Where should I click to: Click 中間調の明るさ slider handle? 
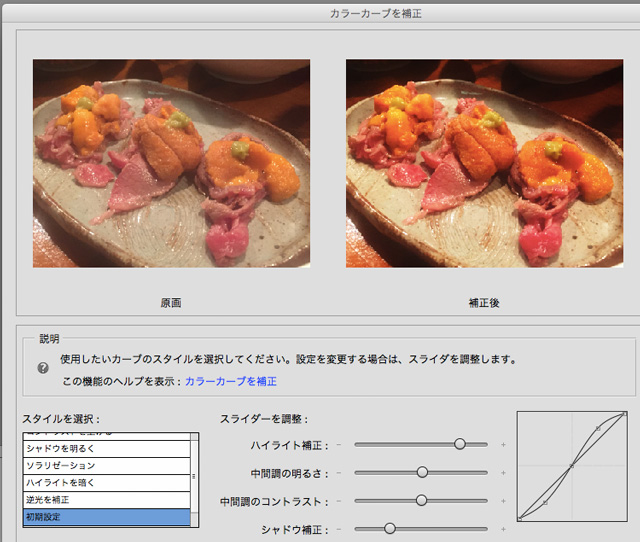point(422,473)
